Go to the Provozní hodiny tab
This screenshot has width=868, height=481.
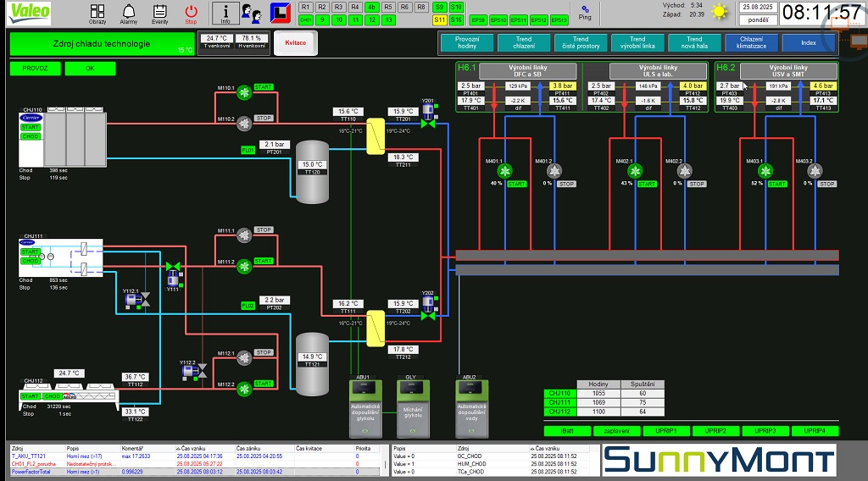[467, 42]
